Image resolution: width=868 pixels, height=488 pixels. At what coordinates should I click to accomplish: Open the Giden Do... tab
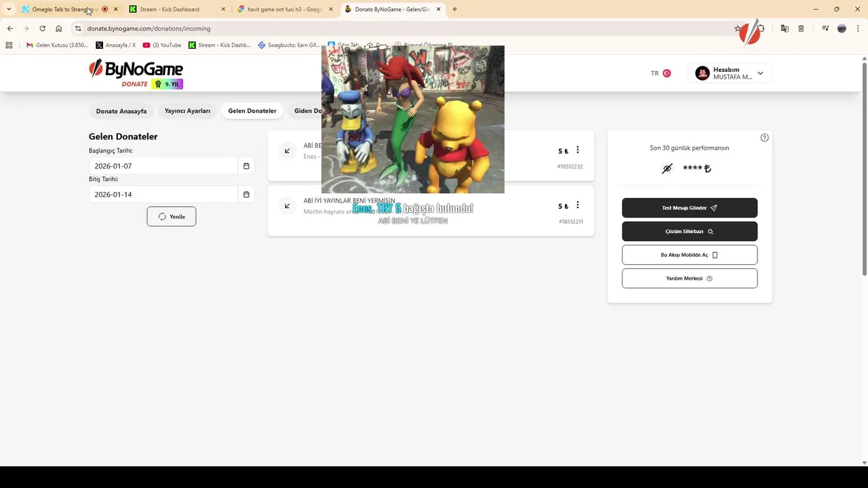pos(307,111)
